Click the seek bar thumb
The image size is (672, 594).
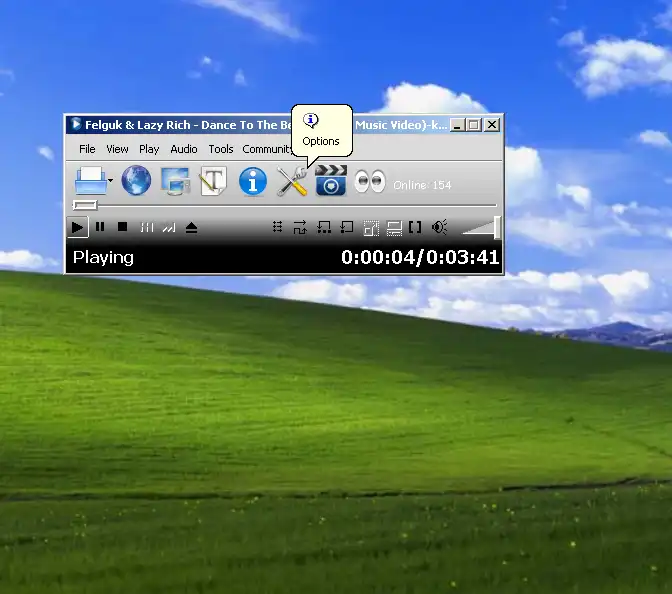(85, 205)
